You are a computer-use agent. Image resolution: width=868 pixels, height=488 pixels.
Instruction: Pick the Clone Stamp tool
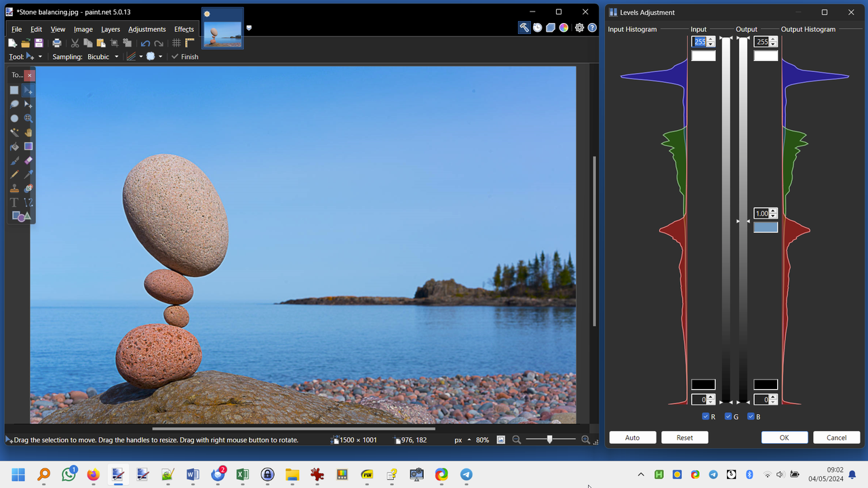tap(14, 188)
